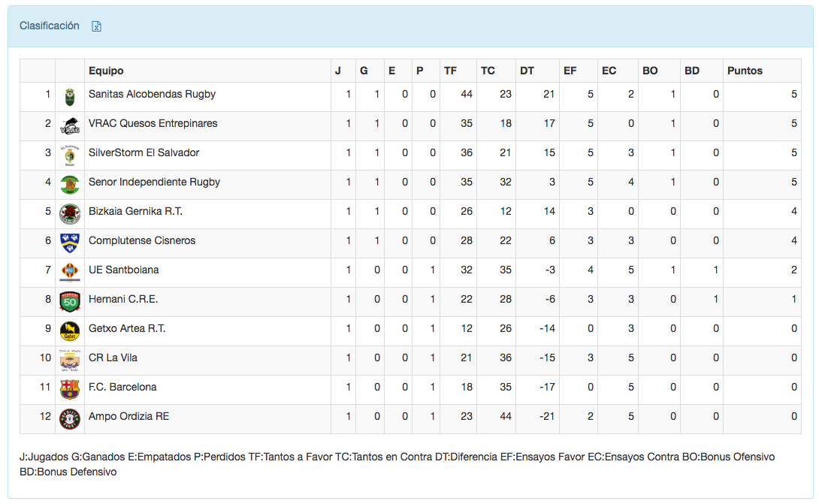Click the Getxo Artea R.T. logo
The image size is (819, 504).
[70, 330]
